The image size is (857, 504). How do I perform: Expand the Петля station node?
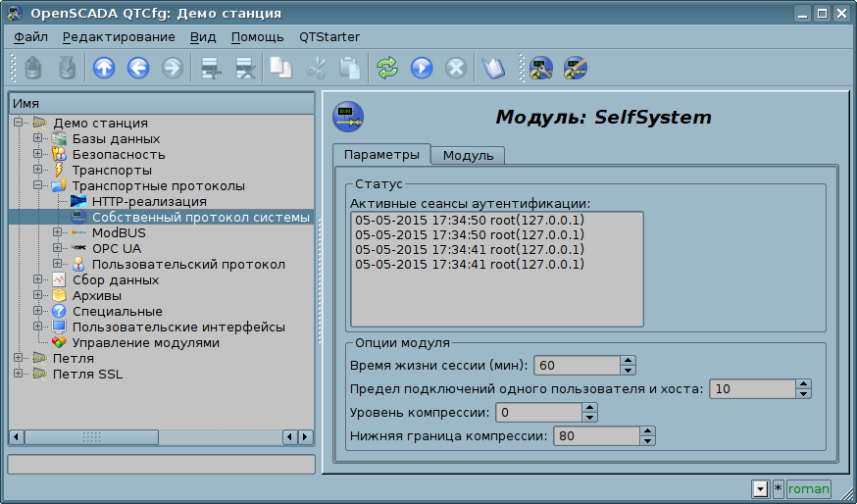click(x=18, y=358)
